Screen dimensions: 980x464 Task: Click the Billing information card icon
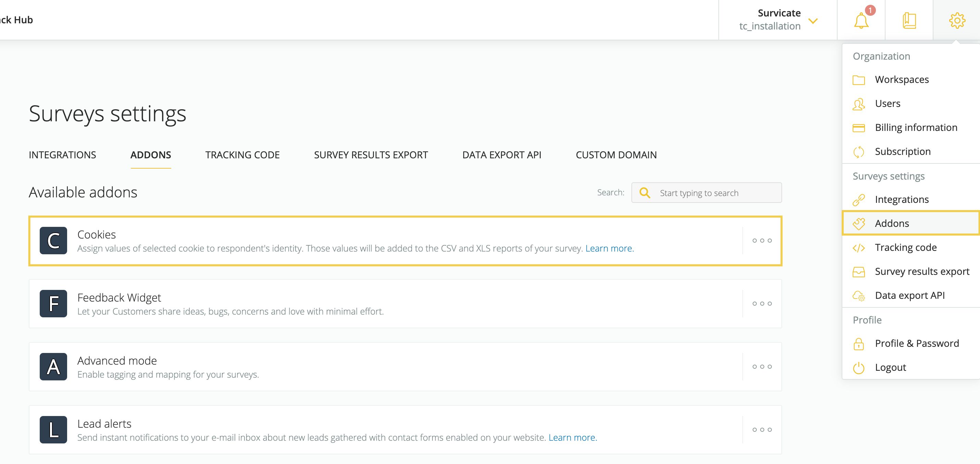click(859, 128)
